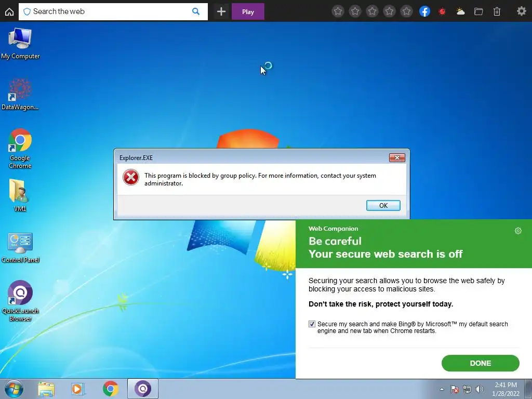Click the first star bookmark icon

coord(338,11)
